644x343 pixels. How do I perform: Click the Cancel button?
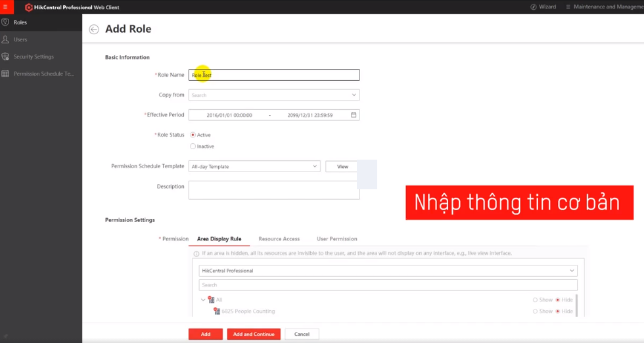[x=302, y=334]
